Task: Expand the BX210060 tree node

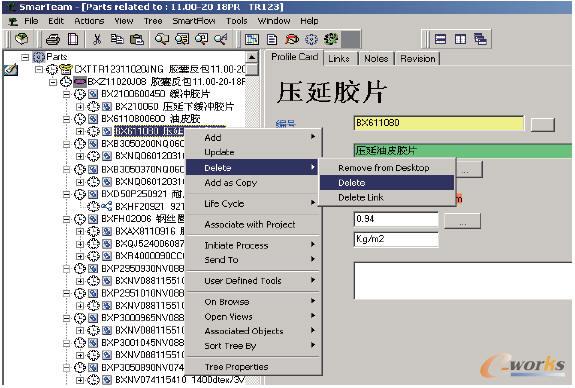Action: (x=80, y=106)
